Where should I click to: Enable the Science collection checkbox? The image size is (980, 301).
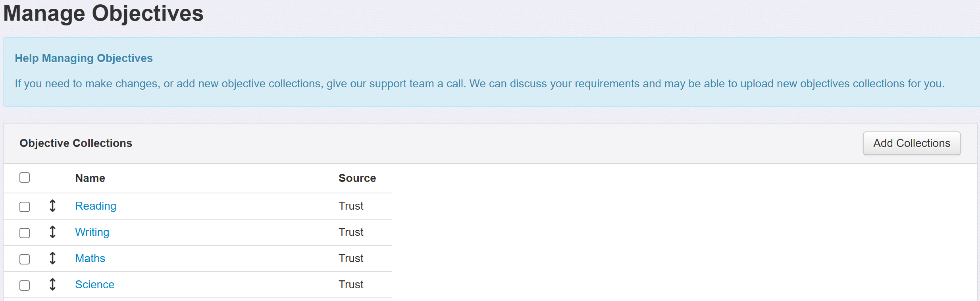25,286
